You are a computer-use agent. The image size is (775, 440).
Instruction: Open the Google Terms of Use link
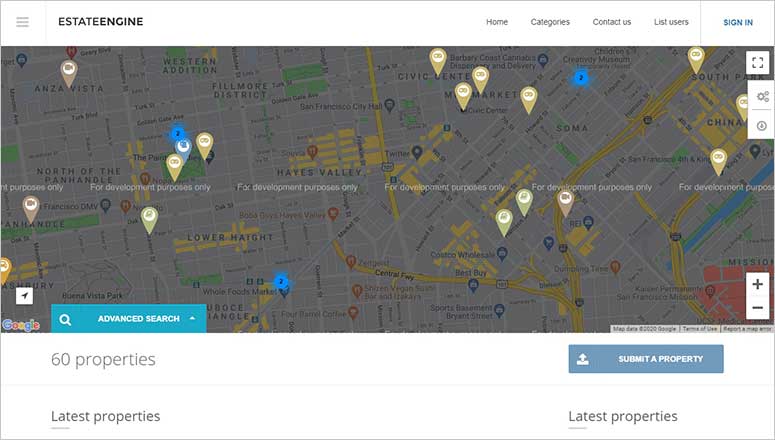(x=699, y=329)
